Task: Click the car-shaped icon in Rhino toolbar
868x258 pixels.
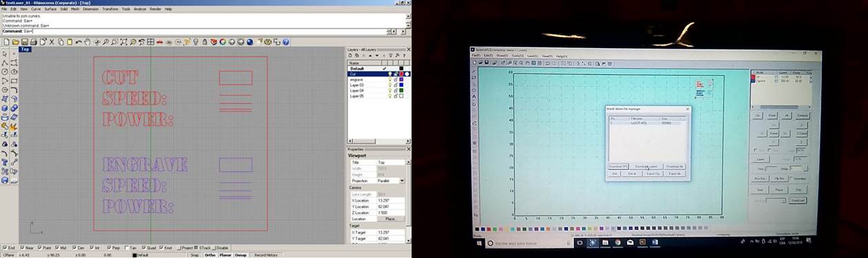Action: click(160, 41)
